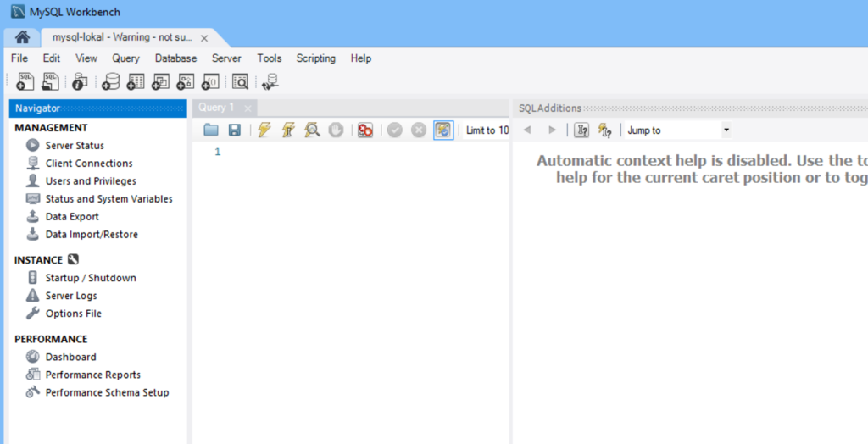Create a new table icon
Screen dimensions: 868x444
click(136, 81)
